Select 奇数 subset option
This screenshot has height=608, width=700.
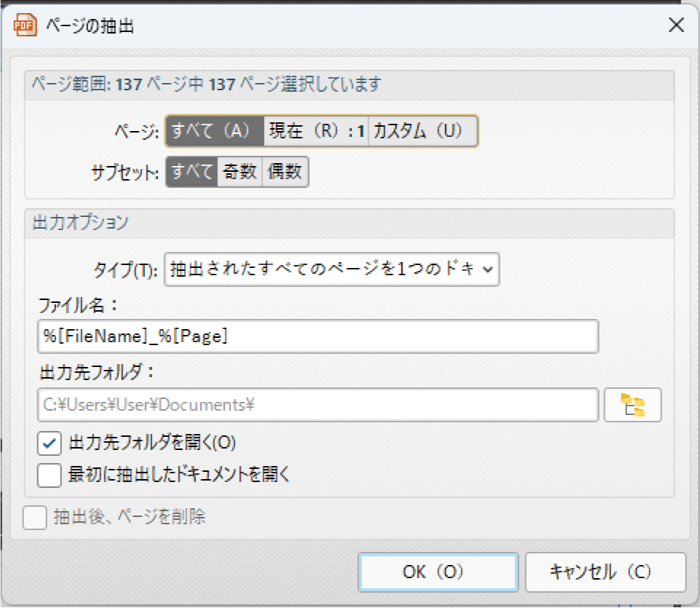pyautogui.click(x=240, y=171)
